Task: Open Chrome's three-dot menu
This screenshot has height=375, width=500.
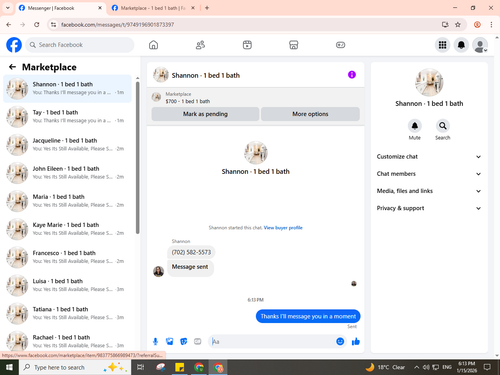Action: [x=491, y=24]
